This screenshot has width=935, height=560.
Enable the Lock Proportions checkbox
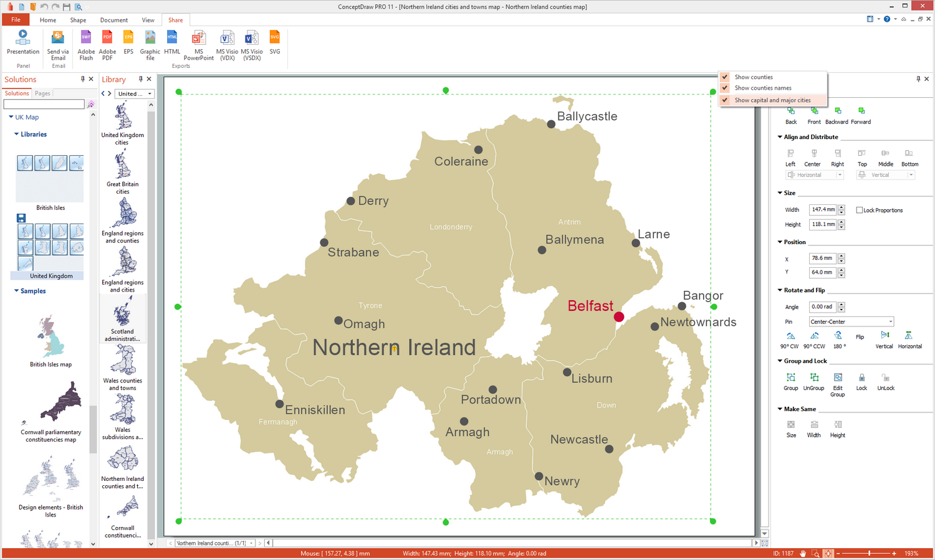click(x=860, y=211)
